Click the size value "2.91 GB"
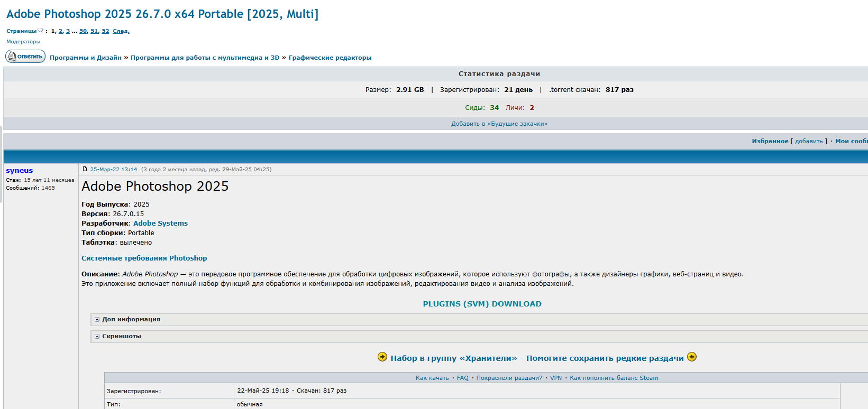 [x=410, y=90]
